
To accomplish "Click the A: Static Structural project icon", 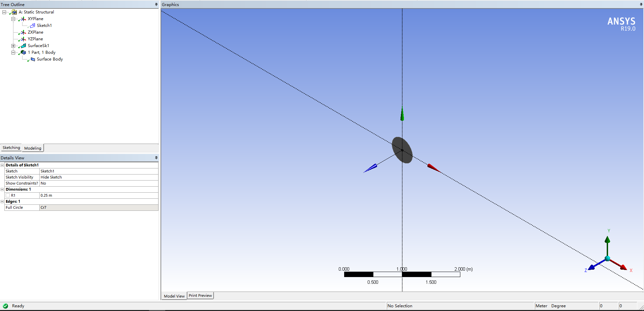I will pyautogui.click(x=14, y=12).
